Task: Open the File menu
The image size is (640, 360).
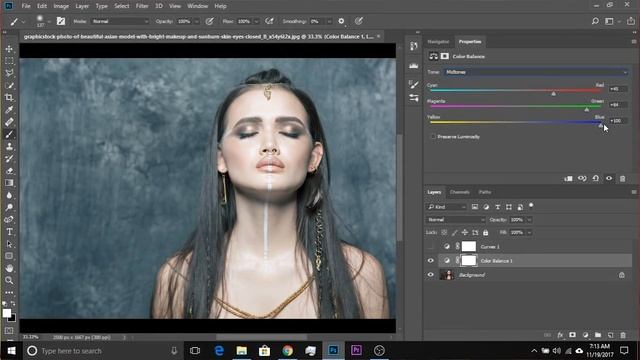Action: click(26, 6)
